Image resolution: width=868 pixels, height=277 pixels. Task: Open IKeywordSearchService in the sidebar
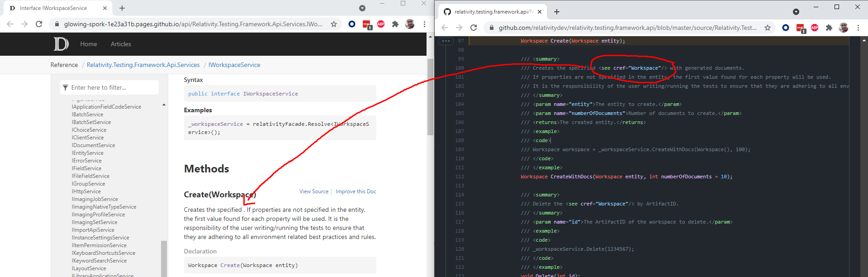coord(99,261)
